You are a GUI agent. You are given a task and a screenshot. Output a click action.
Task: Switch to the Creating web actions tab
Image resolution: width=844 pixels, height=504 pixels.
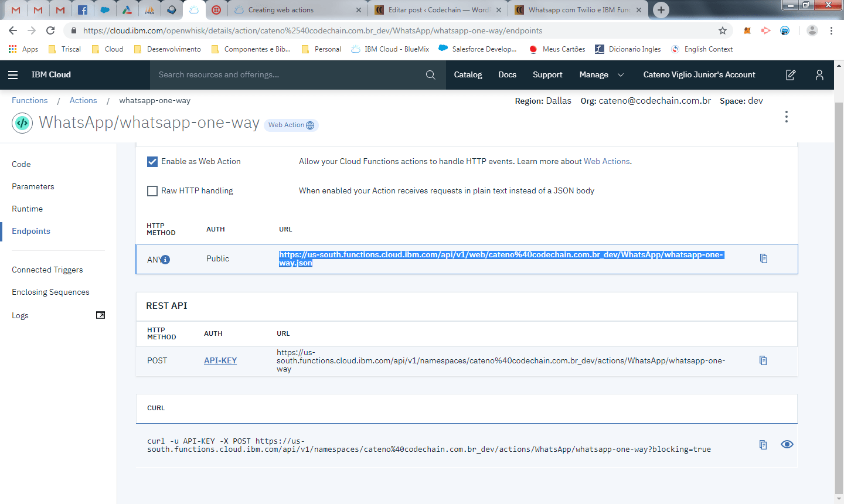coord(297,10)
